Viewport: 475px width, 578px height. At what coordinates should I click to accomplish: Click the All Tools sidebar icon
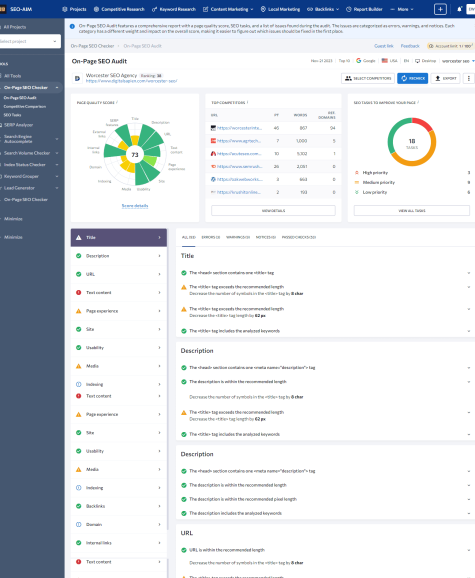(x=1, y=76)
